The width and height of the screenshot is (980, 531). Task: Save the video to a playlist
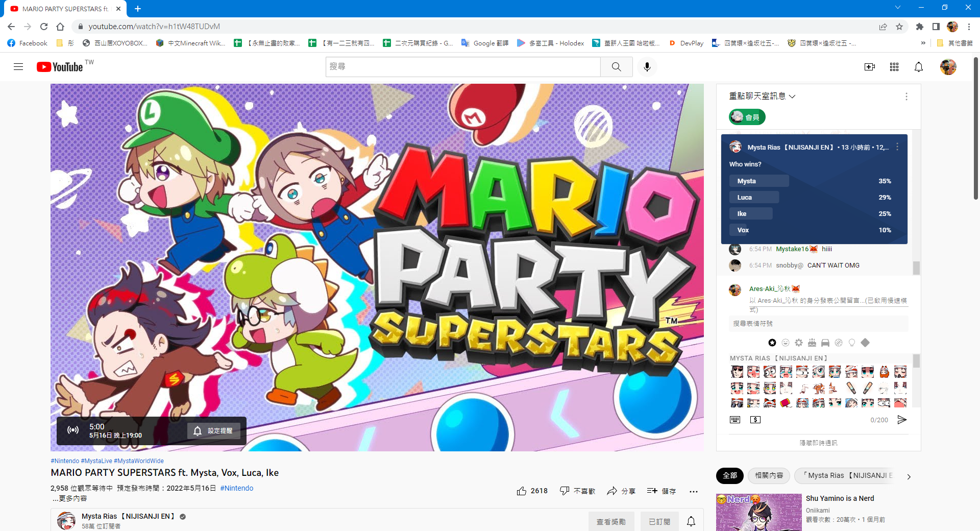click(x=661, y=491)
